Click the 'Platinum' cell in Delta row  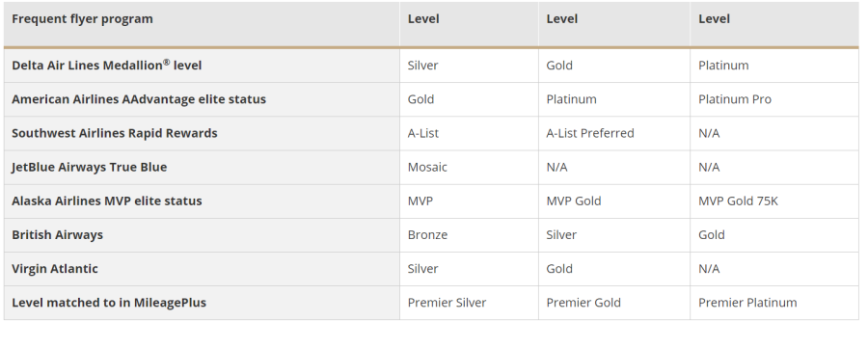tap(773, 66)
